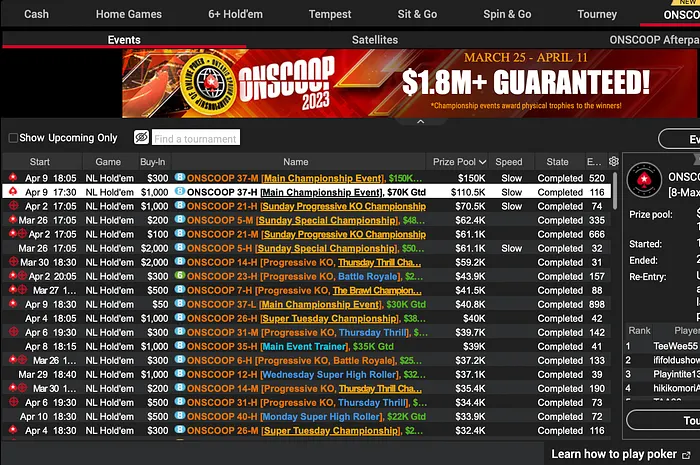Click 8-max badge on ONSCOOP 35-H row
The image size is (700, 465).
click(179, 345)
